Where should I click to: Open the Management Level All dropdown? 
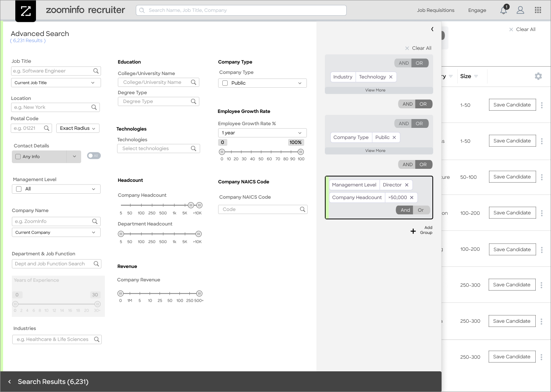coord(56,189)
